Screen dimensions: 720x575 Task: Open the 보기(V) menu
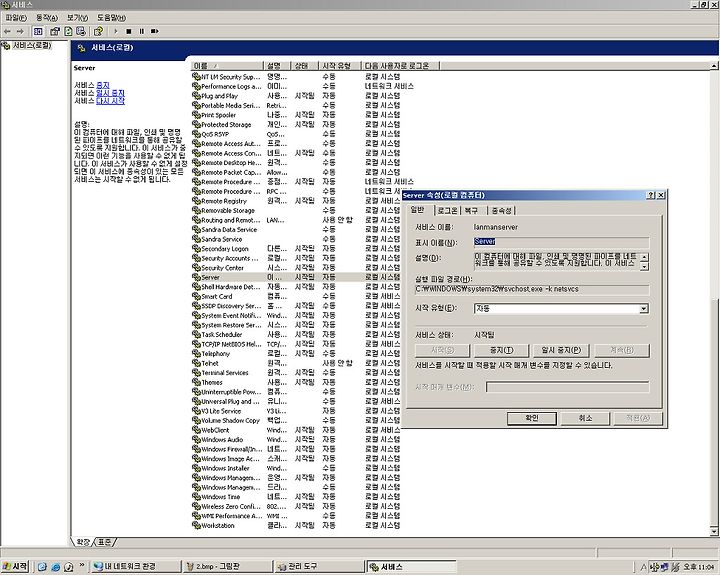pyautogui.click(x=77, y=17)
